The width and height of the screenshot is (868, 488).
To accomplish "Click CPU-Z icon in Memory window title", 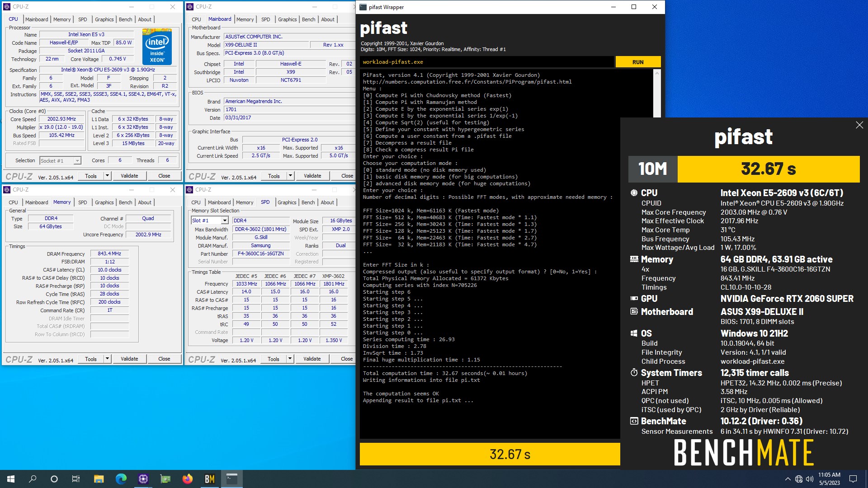I will coord(6,190).
